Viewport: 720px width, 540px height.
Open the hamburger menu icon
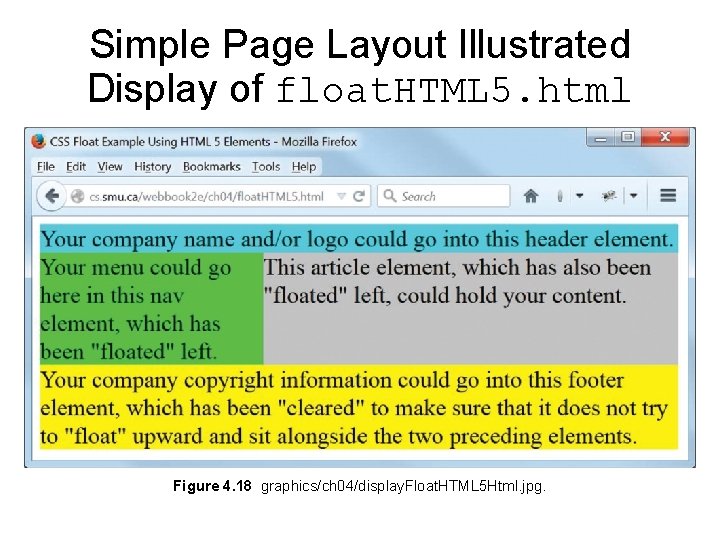coord(668,196)
